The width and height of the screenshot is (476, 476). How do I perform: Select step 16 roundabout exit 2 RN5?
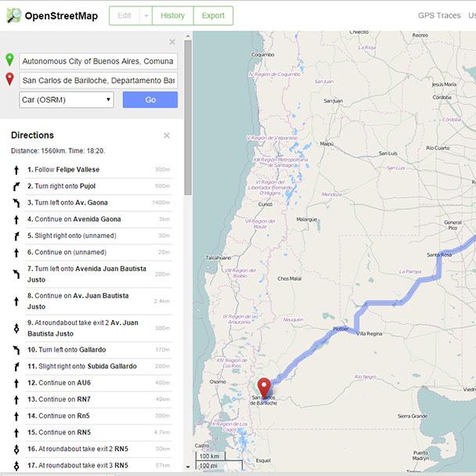click(99, 449)
